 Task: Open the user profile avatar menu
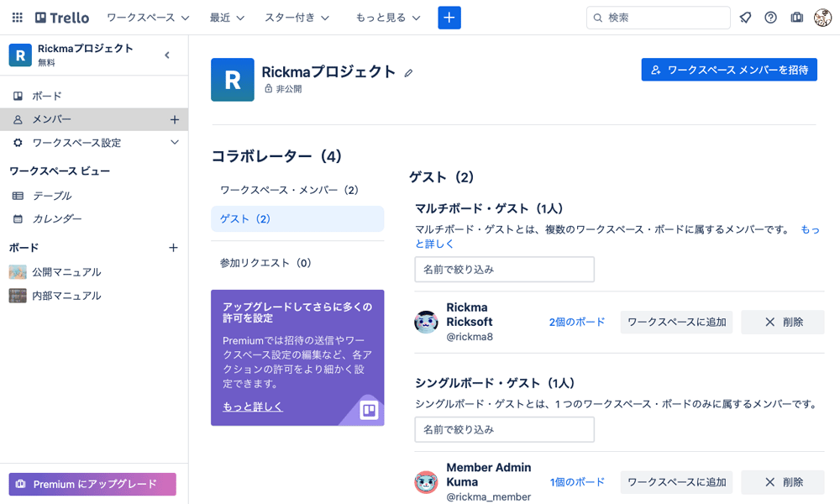click(x=822, y=18)
